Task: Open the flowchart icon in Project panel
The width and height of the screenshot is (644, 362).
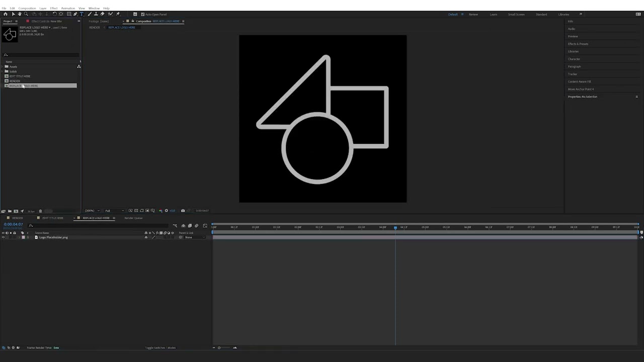Action: (x=78, y=66)
